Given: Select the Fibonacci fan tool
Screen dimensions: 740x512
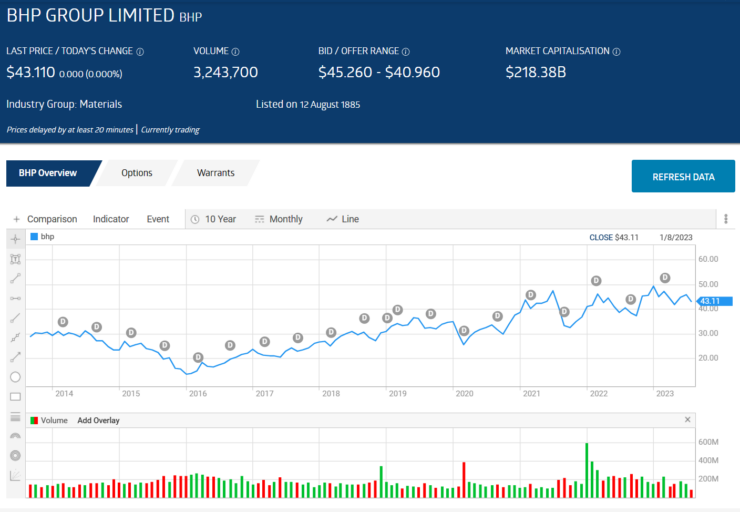Looking at the screenshot, I should pos(16,475).
